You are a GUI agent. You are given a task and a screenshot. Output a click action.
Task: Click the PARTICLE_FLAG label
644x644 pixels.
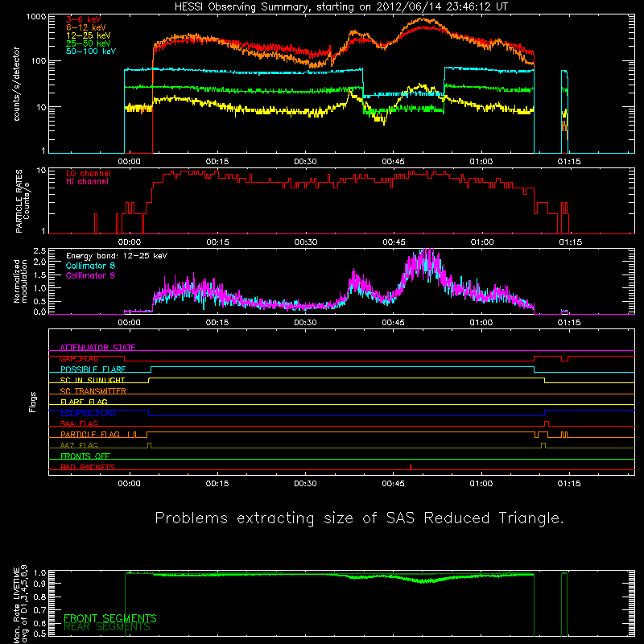[x=90, y=435]
